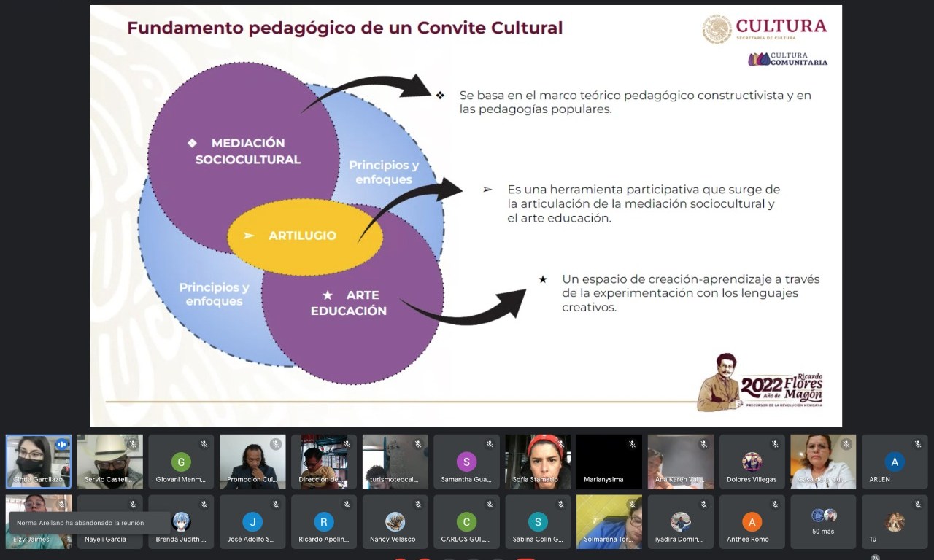Open the "50 más" participants tile
The height and width of the screenshot is (560, 934).
point(822,522)
